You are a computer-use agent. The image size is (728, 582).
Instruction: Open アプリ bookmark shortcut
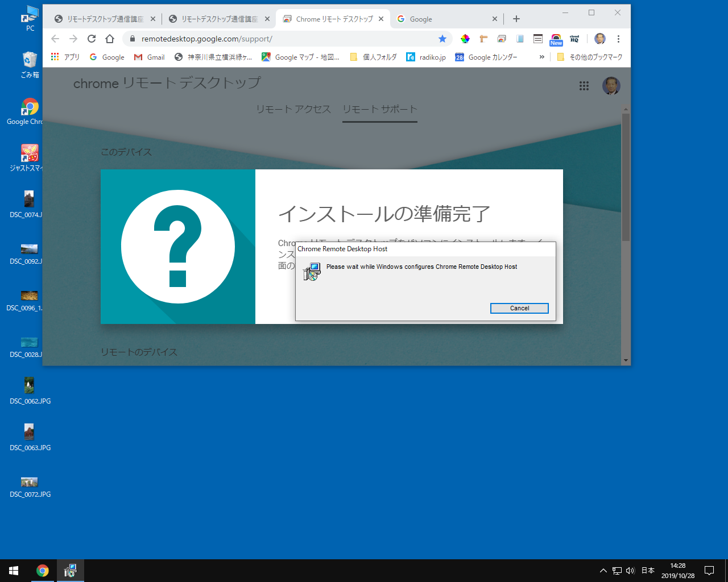pos(65,57)
